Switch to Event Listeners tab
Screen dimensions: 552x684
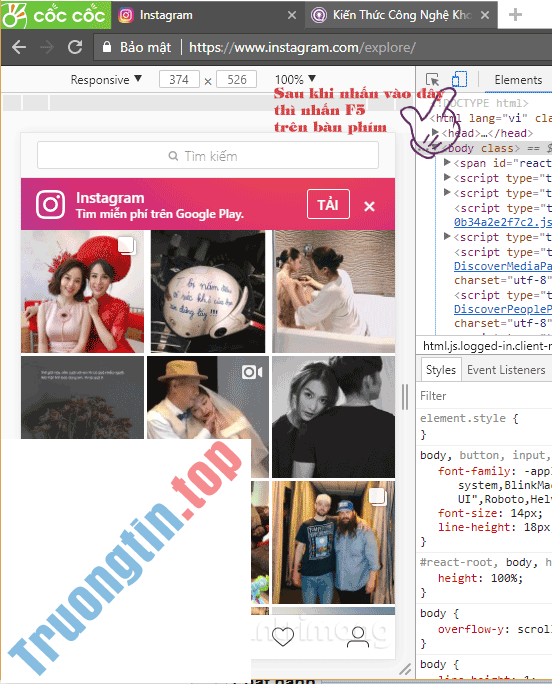506,370
